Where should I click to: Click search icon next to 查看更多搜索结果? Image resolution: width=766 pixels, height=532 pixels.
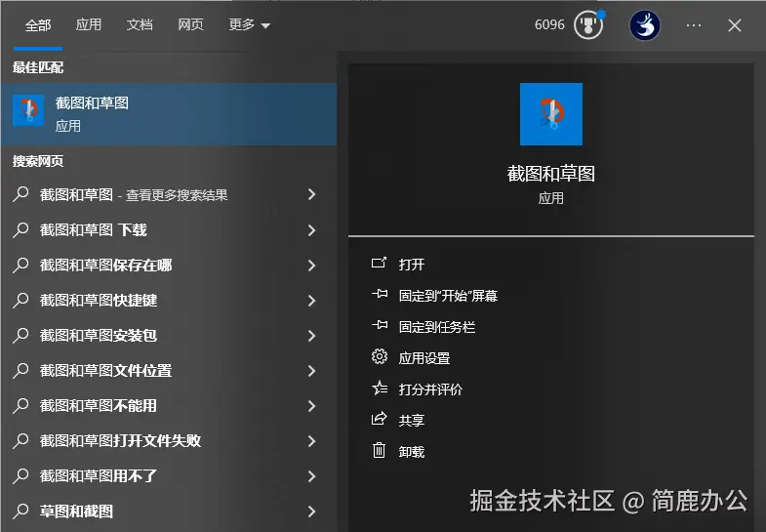(x=20, y=194)
